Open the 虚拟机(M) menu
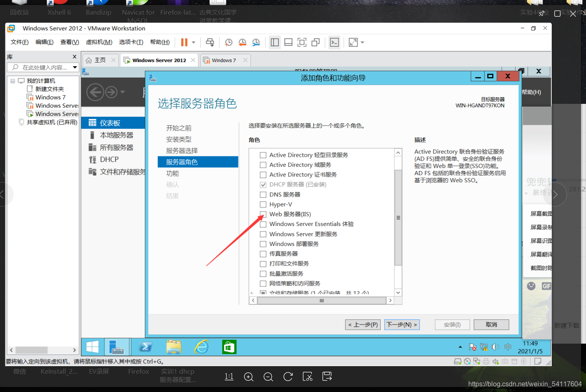This screenshot has height=392, width=586. pyautogui.click(x=99, y=42)
